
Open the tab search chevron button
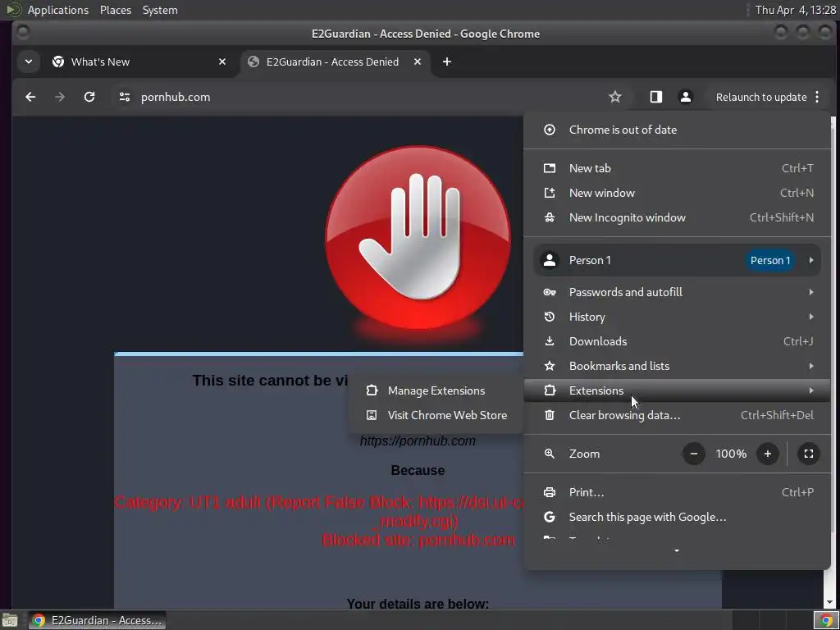[x=29, y=62]
